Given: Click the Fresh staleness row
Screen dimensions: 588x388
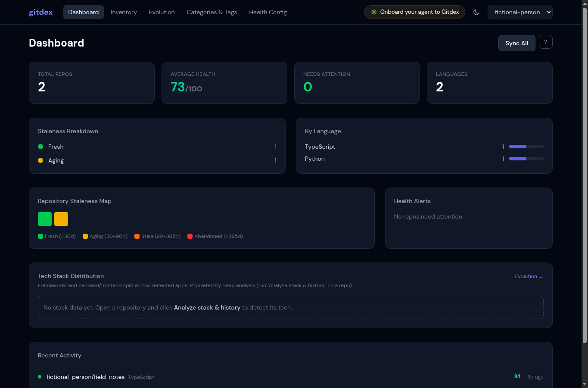Looking at the screenshot, I should coord(157,147).
